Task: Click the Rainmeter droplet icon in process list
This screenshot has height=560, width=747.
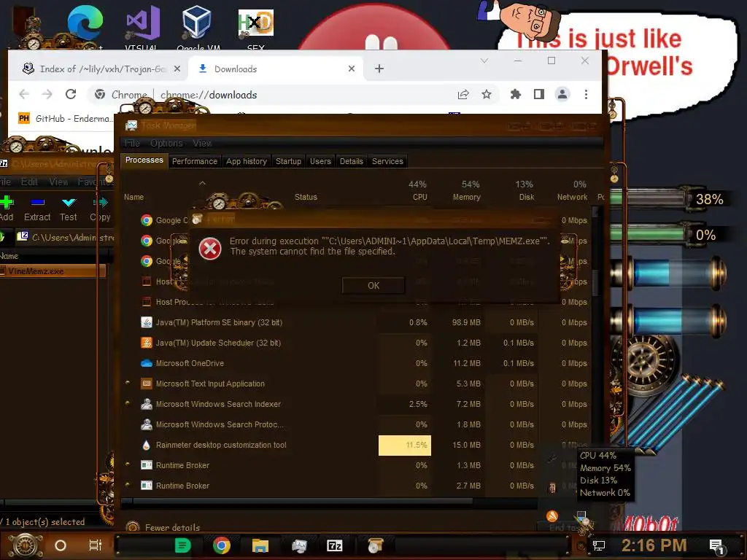Action: coord(146,445)
